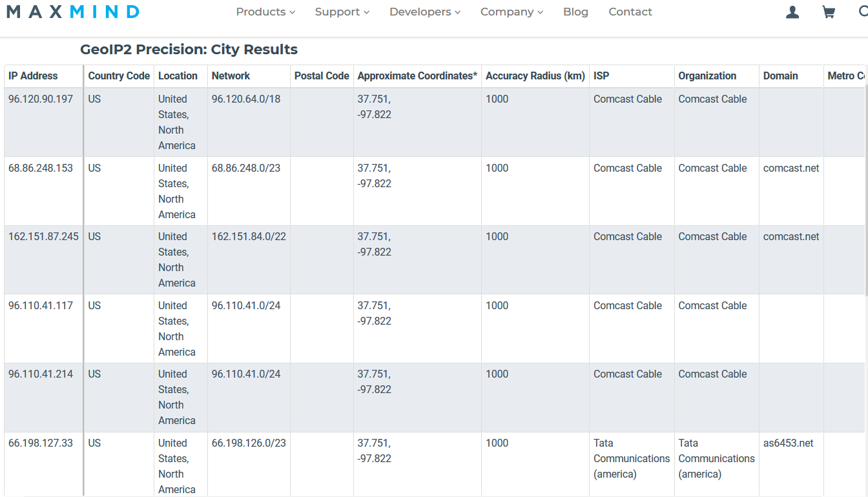The height and width of the screenshot is (497, 868).
Task: Select the Accuracy Radius column header
Action: [x=535, y=76]
